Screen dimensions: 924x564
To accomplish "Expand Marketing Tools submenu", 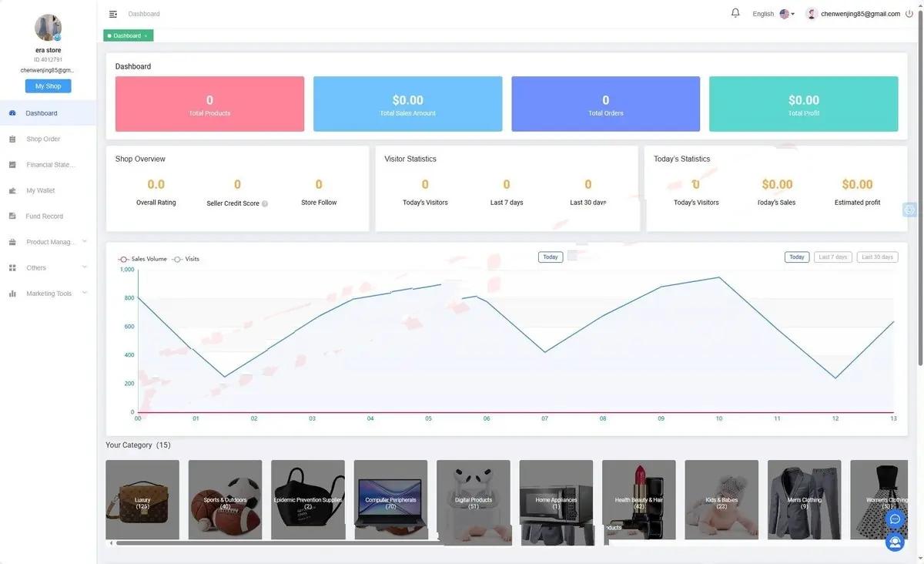I will (85, 293).
